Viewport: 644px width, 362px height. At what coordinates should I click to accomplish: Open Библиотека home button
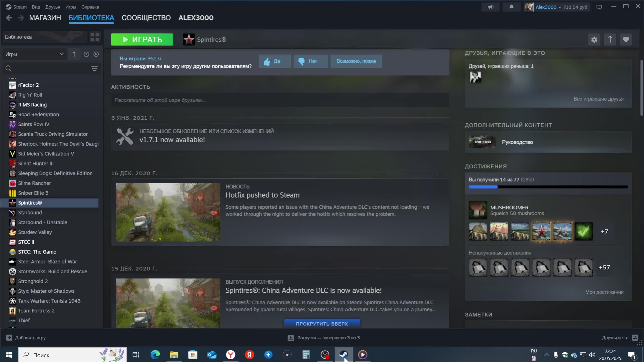pos(45,37)
